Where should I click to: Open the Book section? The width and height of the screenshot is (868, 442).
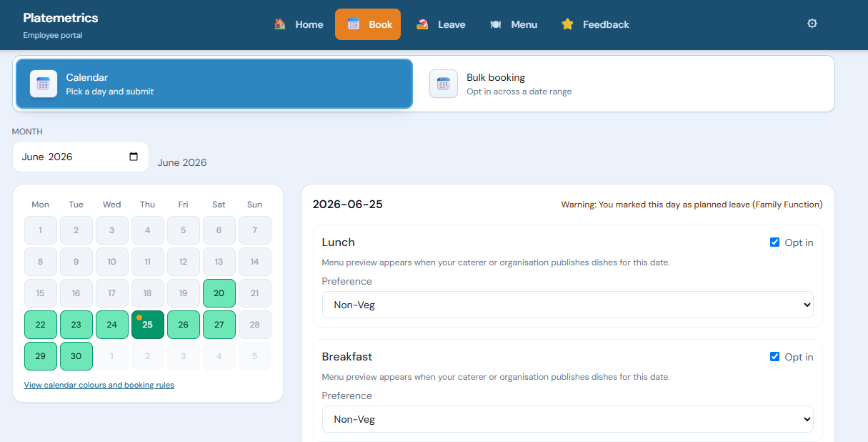click(368, 24)
